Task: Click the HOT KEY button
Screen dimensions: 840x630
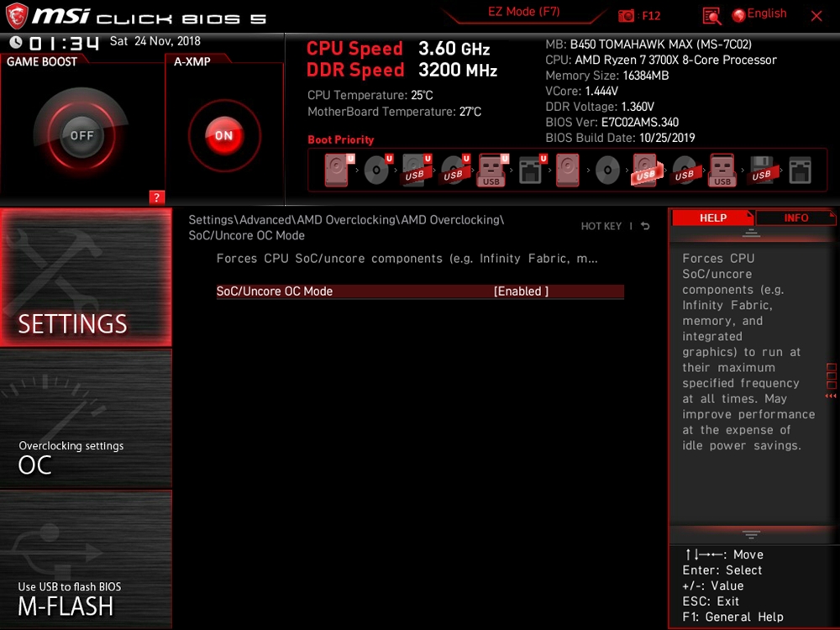Action: pos(601,226)
